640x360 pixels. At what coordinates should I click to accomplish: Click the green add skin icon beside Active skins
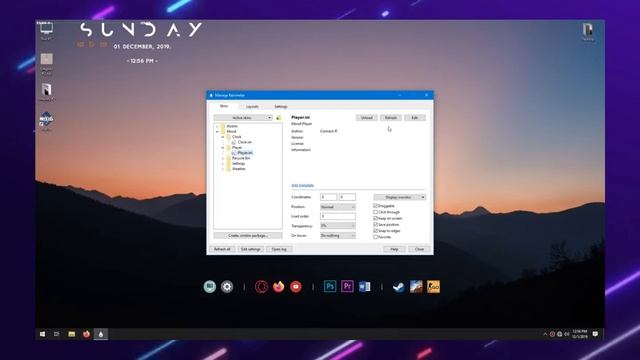[278, 118]
